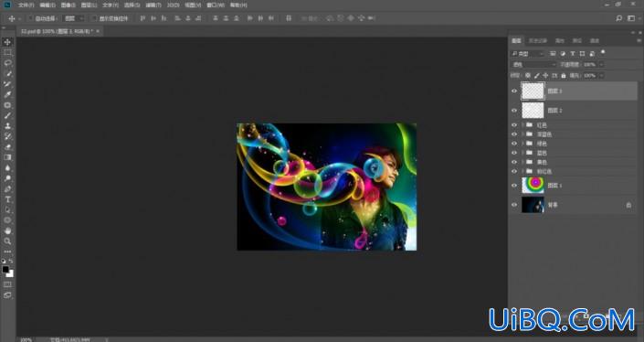Select the rainbow circle layer thumbnail
Image resolution: width=644 pixels, height=342 pixels.
tap(533, 186)
